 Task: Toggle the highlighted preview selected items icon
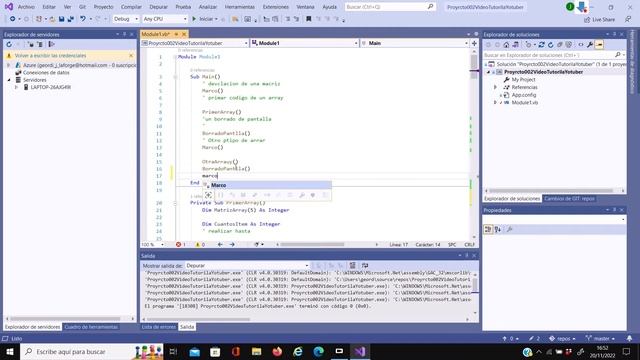(599, 44)
